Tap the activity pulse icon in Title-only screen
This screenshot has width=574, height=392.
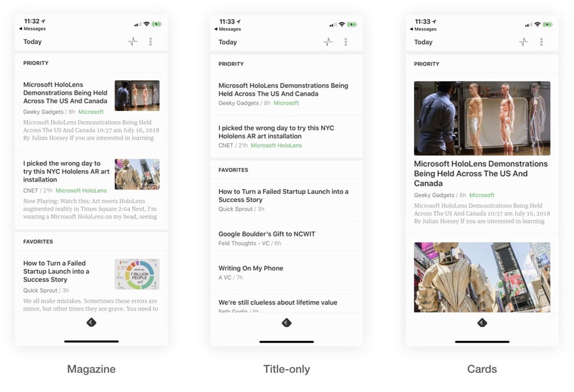click(328, 42)
